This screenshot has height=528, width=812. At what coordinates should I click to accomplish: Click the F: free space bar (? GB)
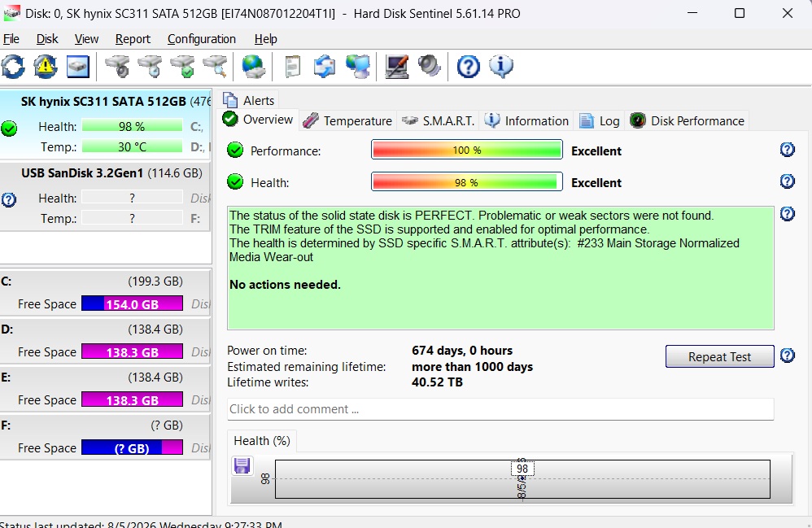[x=132, y=447]
